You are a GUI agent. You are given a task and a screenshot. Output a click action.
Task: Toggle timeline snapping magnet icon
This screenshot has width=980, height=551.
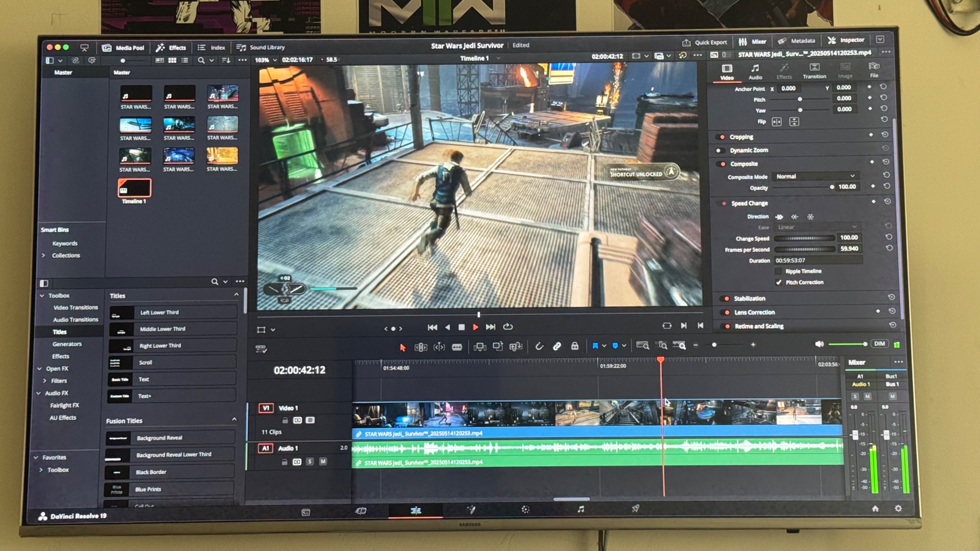tap(539, 347)
